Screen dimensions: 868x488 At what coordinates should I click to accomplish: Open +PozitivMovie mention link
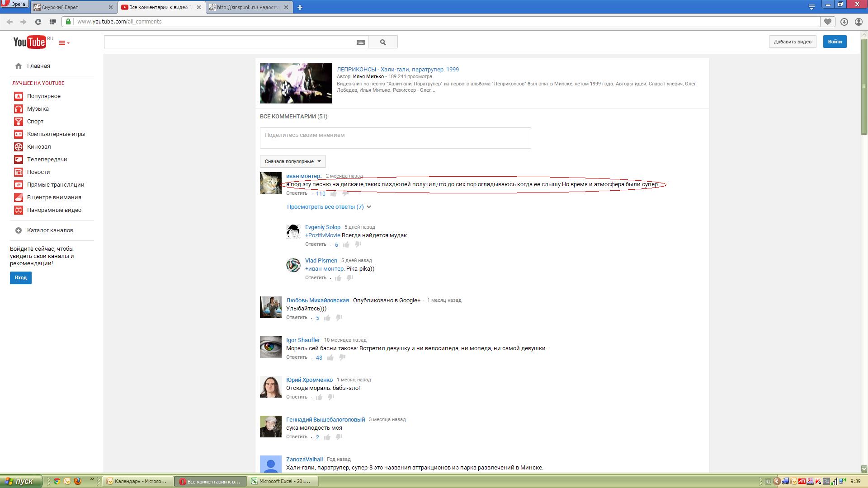coord(323,235)
